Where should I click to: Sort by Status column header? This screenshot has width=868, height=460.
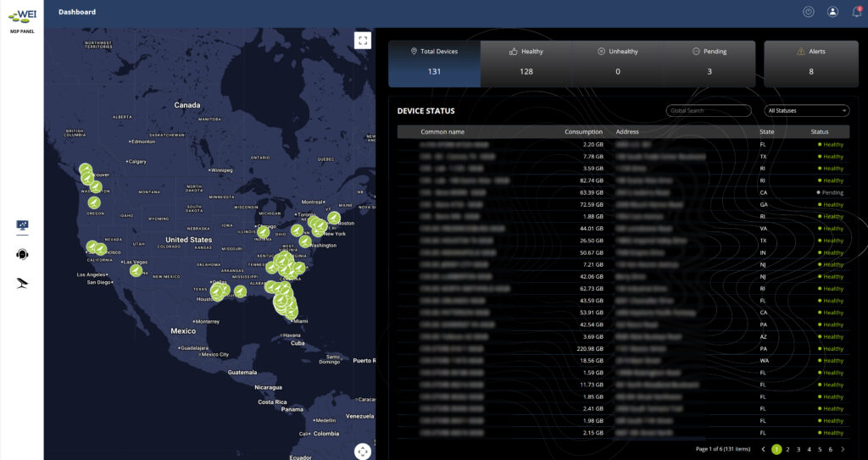tap(820, 132)
